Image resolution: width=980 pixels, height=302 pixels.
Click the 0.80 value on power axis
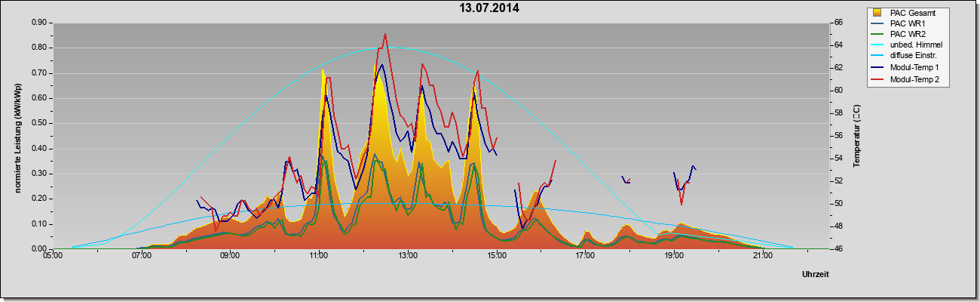point(39,48)
